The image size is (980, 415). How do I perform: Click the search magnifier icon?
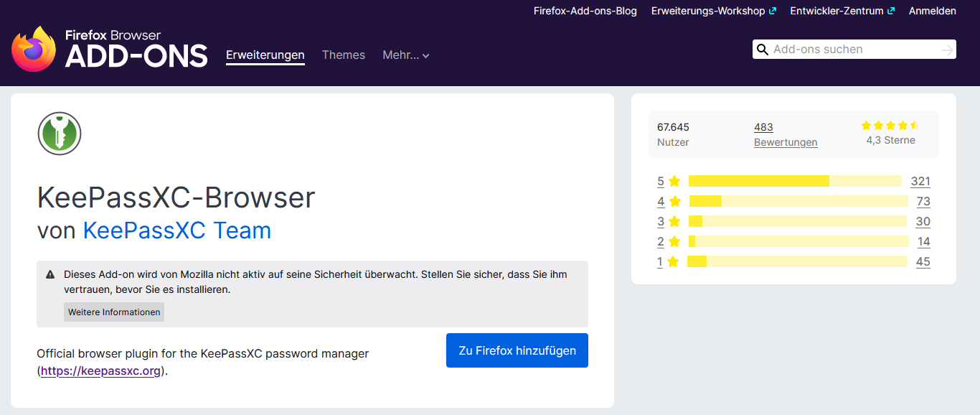[x=762, y=50]
